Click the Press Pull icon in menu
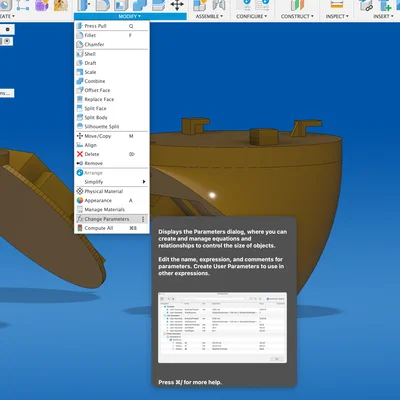 coord(80,26)
